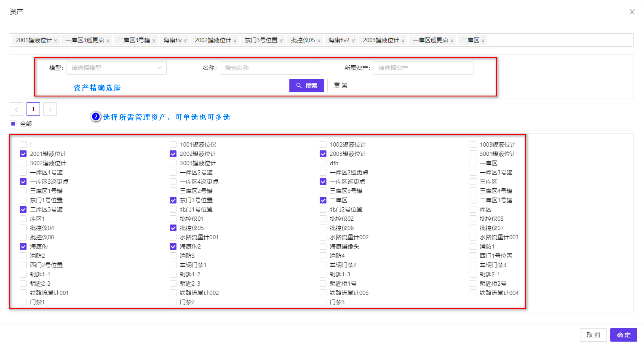Remove the 2003罐液位计 tag
Screen dimensions: 644x345
[403, 41]
